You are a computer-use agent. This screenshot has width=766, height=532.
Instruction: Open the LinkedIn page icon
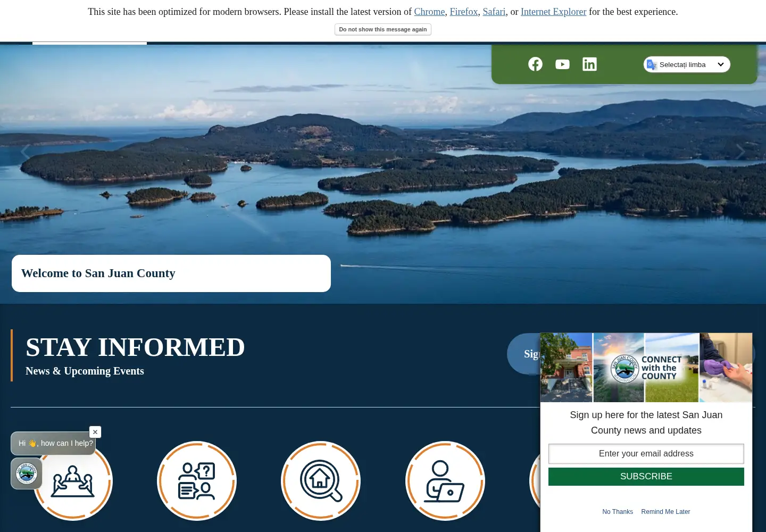coord(589,64)
